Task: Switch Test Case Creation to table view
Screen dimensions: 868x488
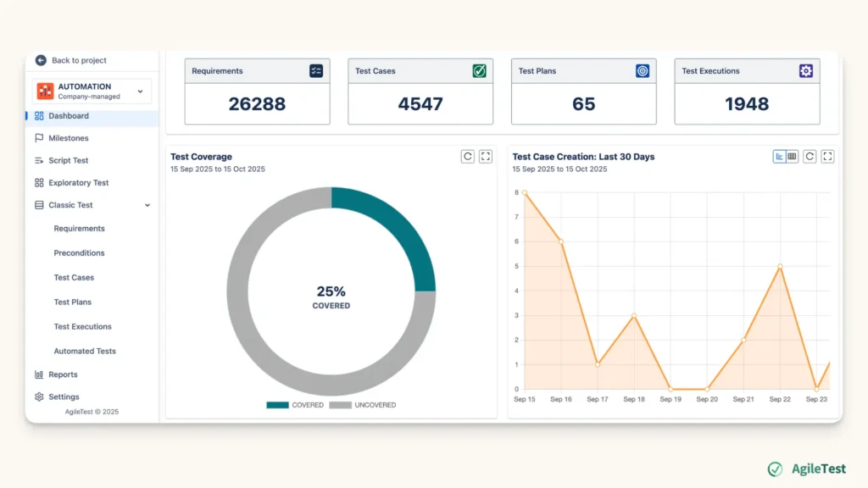Action: point(793,157)
